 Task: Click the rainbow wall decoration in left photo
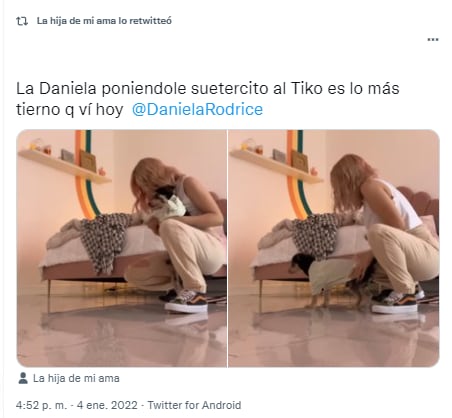coord(86,173)
